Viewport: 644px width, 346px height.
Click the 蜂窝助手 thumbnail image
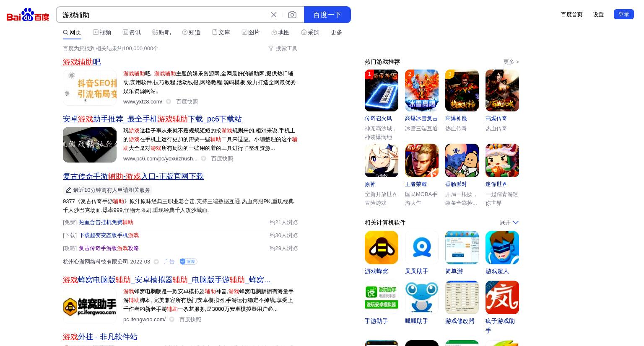pos(90,305)
